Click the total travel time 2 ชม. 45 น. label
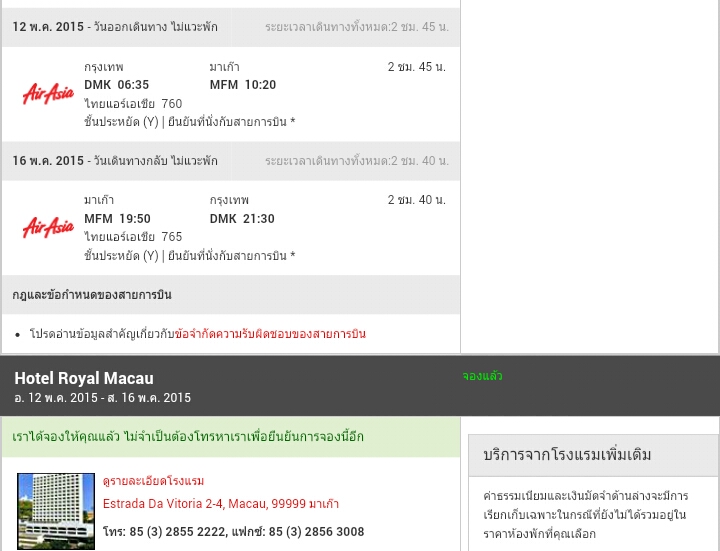 point(357,27)
